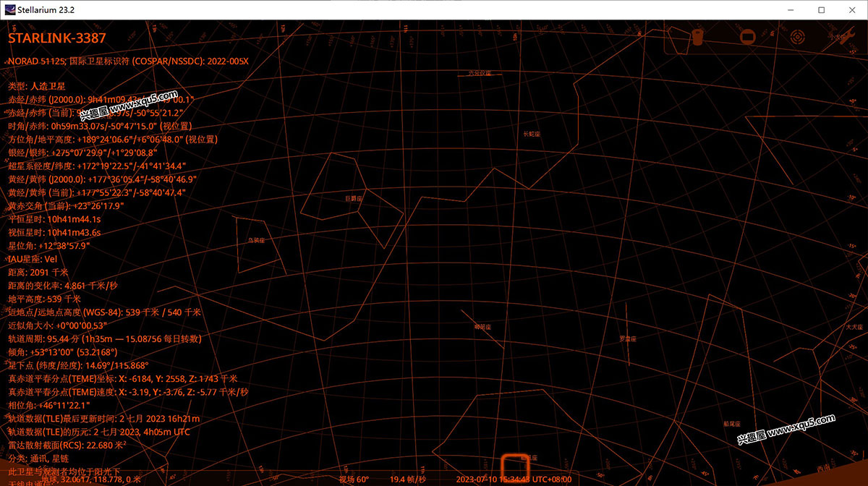Click the 黄赤交角 (当前) value line
868x486 pixels.
pos(66,206)
